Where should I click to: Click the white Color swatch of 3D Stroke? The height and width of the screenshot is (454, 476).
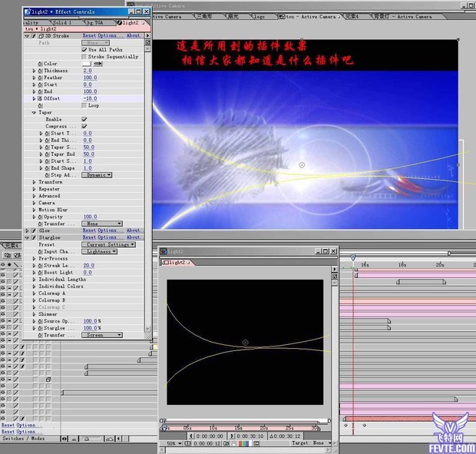pos(88,64)
